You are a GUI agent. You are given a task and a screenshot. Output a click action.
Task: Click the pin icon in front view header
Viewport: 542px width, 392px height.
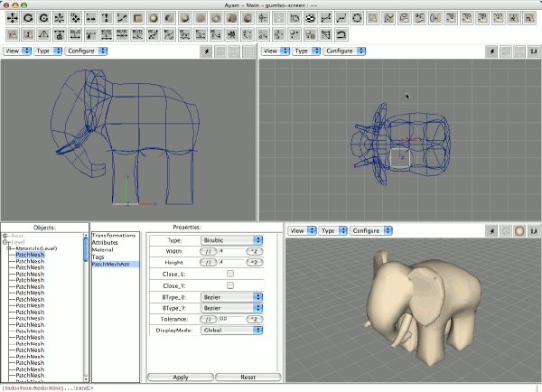coord(207,51)
